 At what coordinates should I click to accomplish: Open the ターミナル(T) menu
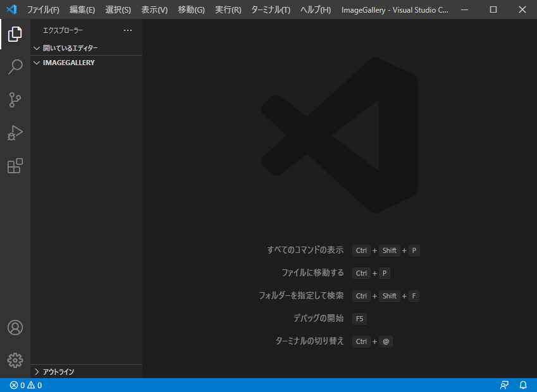click(271, 9)
